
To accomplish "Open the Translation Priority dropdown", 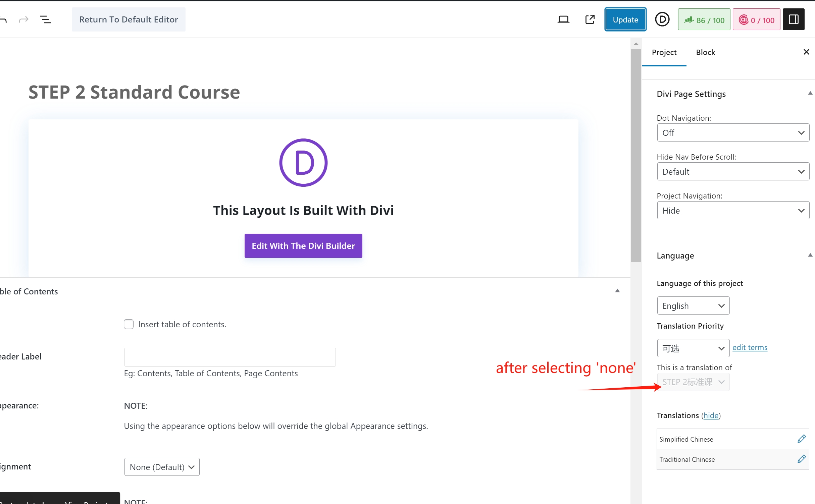I will (x=693, y=348).
